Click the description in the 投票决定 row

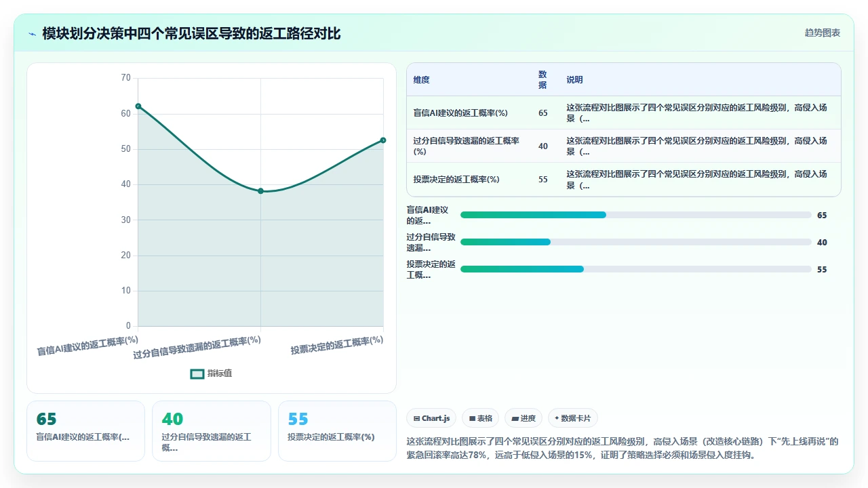tap(697, 179)
